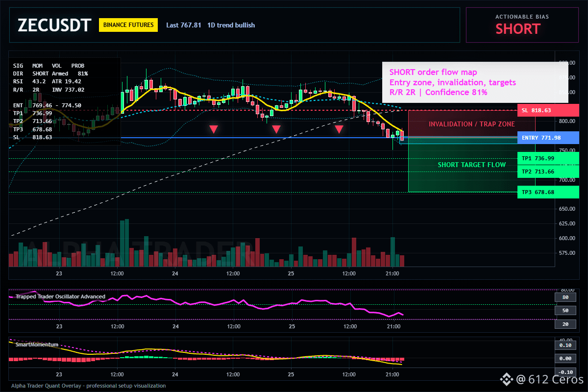Click the SHORT order flow map annotation box
The height and width of the screenshot is (392, 588).
[475, 82]
